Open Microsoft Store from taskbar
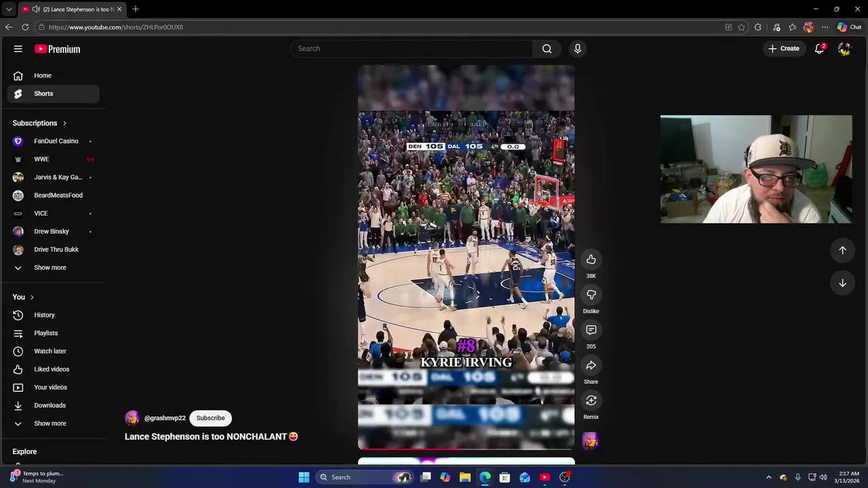Screen dimensions: 868x488 [x=505, y=477]
